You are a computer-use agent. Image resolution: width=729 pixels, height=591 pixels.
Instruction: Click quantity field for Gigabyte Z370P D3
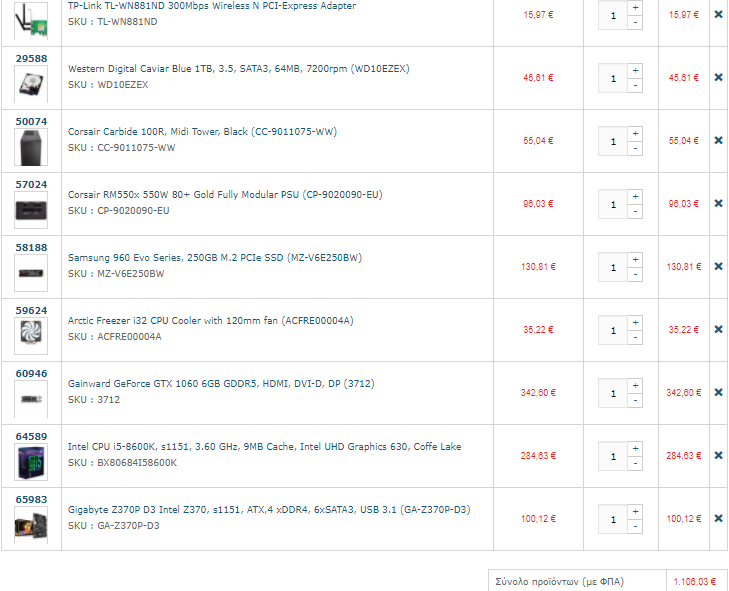613,519
